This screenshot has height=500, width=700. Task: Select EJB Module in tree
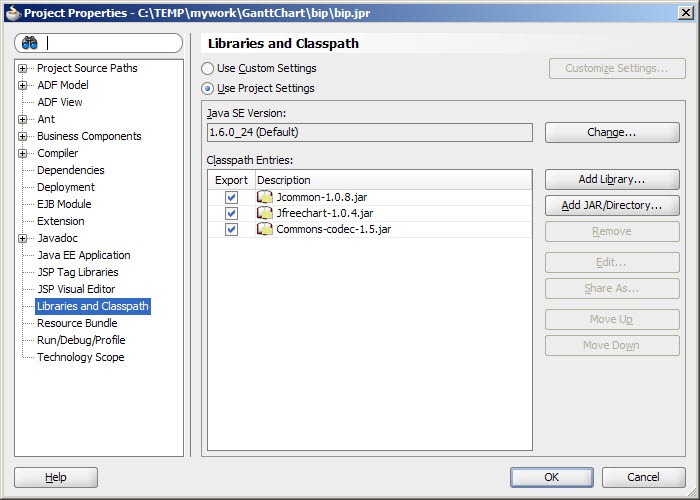tap(64, 204)
